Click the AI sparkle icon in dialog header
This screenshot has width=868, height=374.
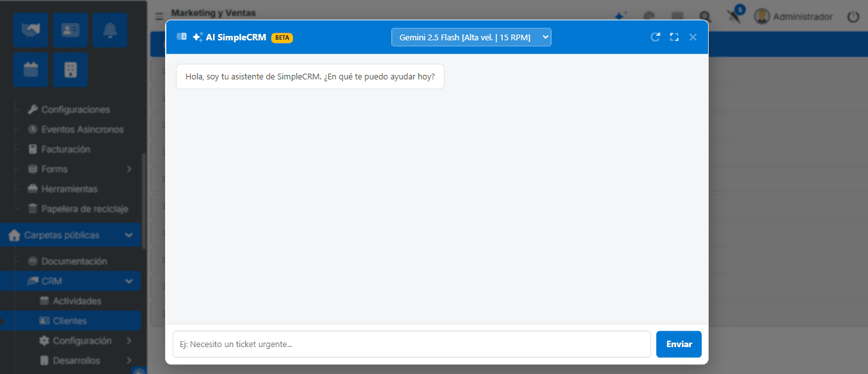(198, 37)
